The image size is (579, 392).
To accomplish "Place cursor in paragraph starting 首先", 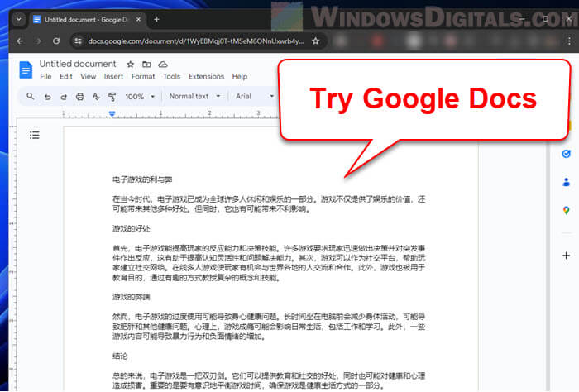I will [269, 263].
